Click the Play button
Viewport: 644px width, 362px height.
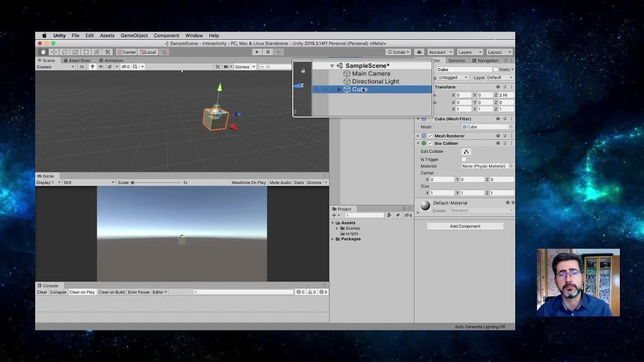coord(257,52)
